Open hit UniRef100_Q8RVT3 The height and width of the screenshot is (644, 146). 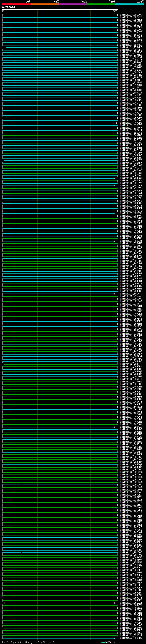(x=131, y=17)
